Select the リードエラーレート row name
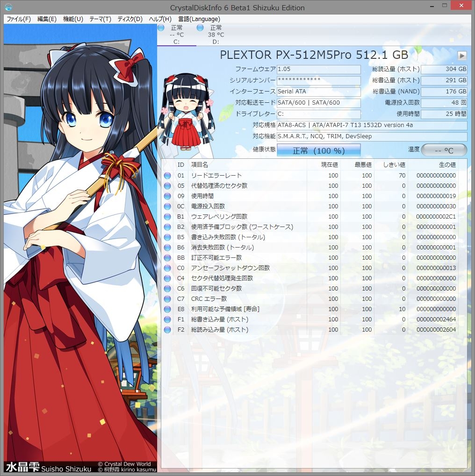The width and height of the screenshot is (475, 476). click(x=216, y=176)
